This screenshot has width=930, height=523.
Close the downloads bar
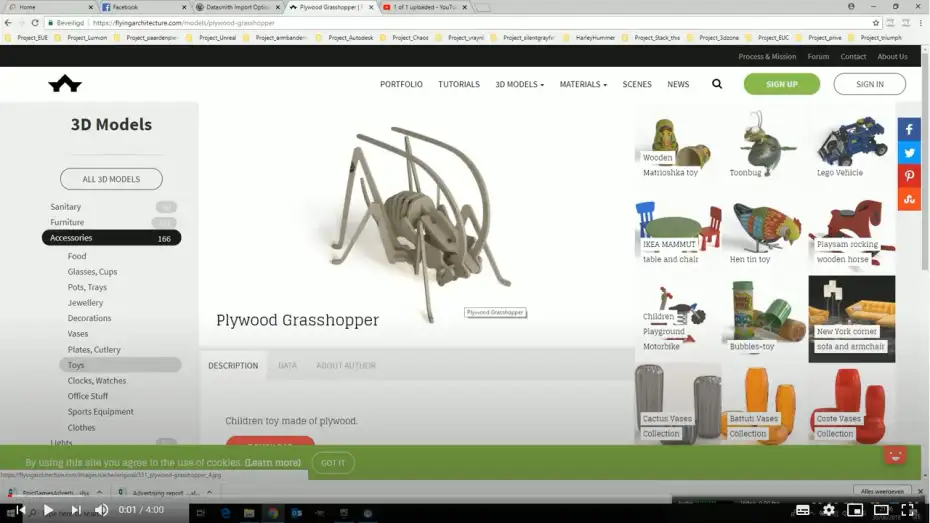pos(921,492)
